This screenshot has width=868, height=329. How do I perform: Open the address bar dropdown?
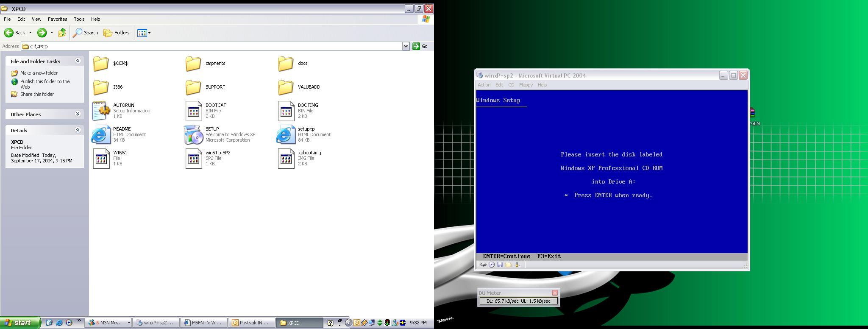406,46
